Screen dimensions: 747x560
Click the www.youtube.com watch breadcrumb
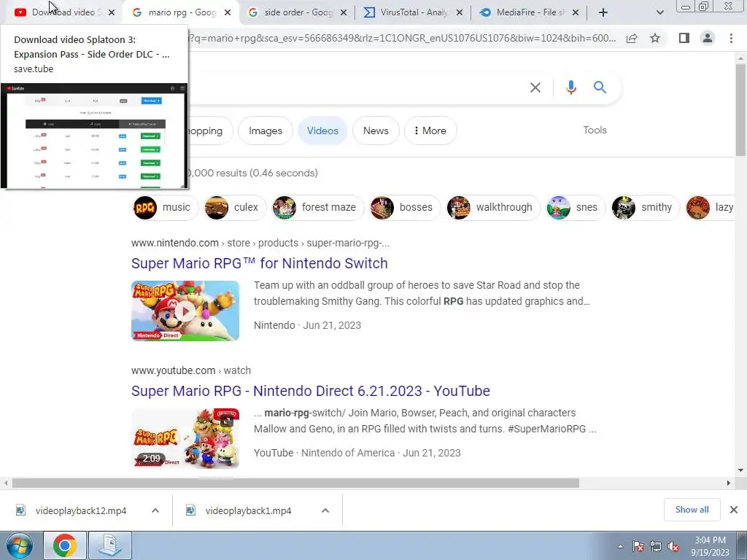click(191, 370)
